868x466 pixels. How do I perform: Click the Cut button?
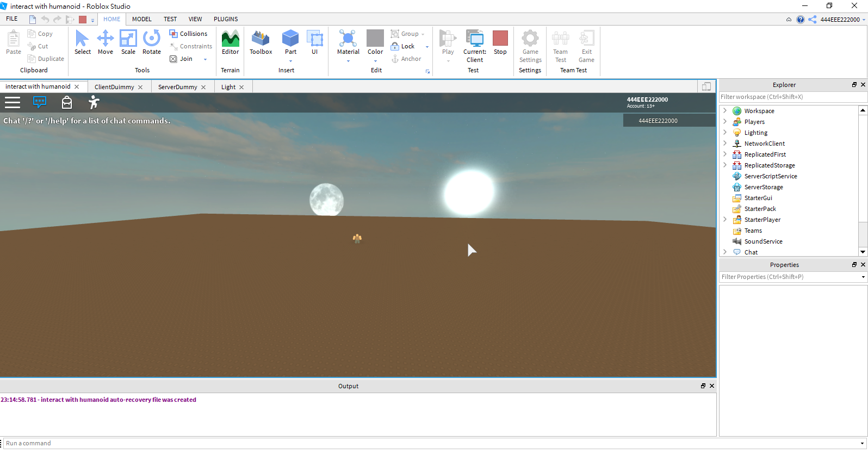coord(38,46)
